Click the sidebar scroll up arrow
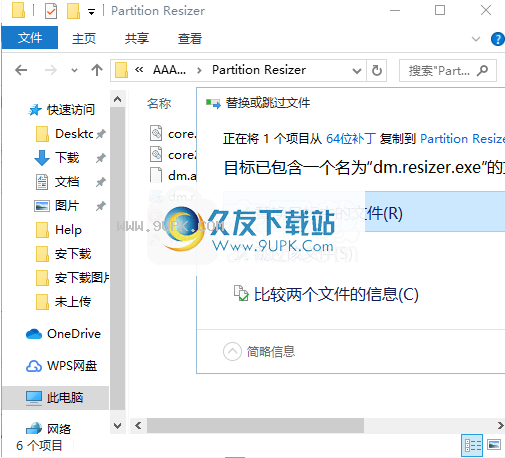 click(x=117, y=99)
